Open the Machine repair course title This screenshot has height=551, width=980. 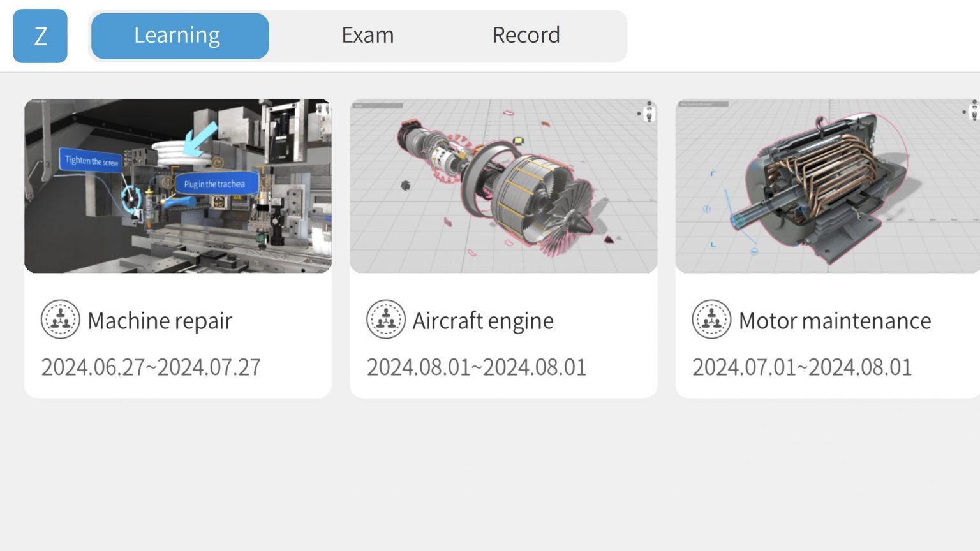[x=160, y=321]
